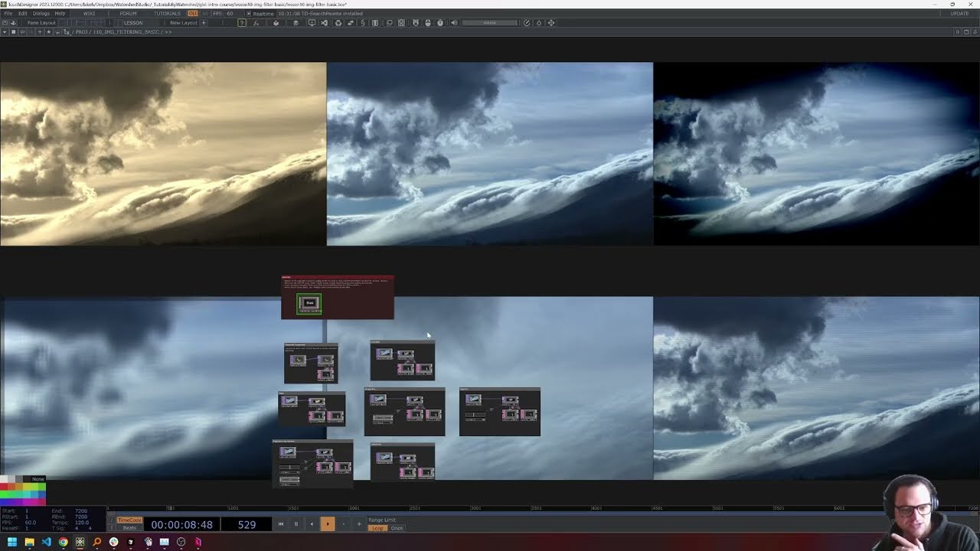Click the orange forward play button

327,524
